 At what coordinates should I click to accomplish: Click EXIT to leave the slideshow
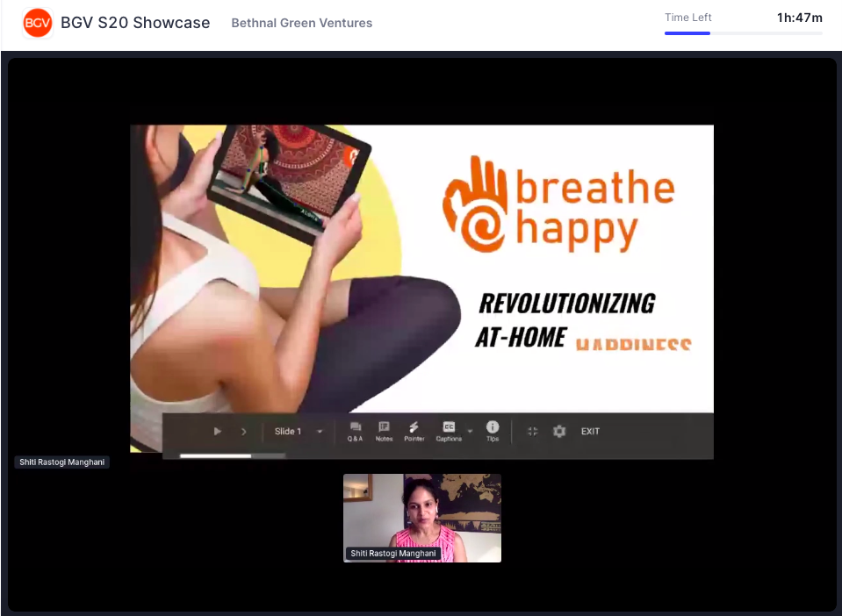point(590,432)
